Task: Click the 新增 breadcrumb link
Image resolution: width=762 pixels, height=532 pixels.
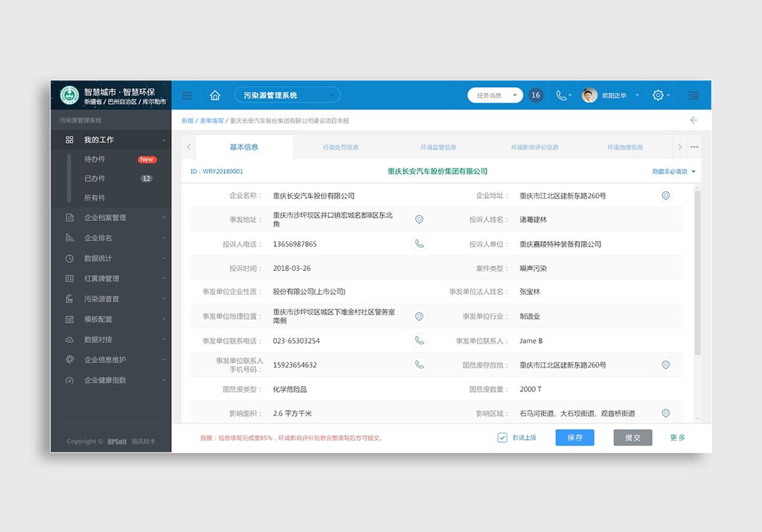Action: click(188, 121)
